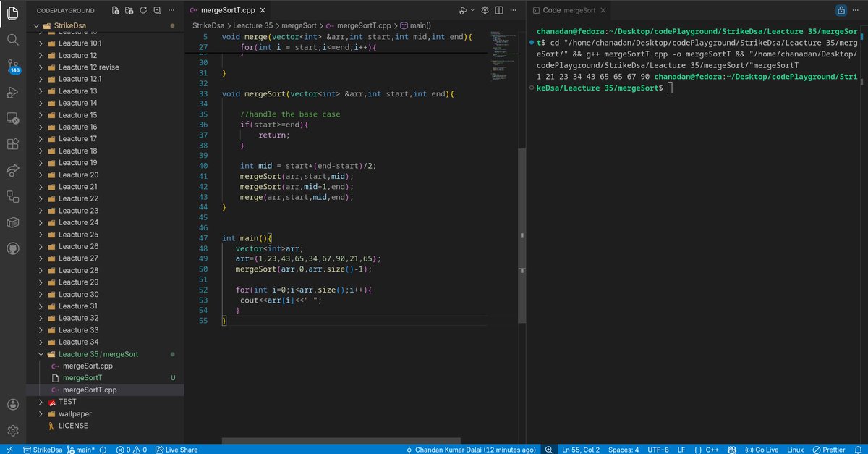Click the main() breadcrumb symbol

[x=414, y=25]
